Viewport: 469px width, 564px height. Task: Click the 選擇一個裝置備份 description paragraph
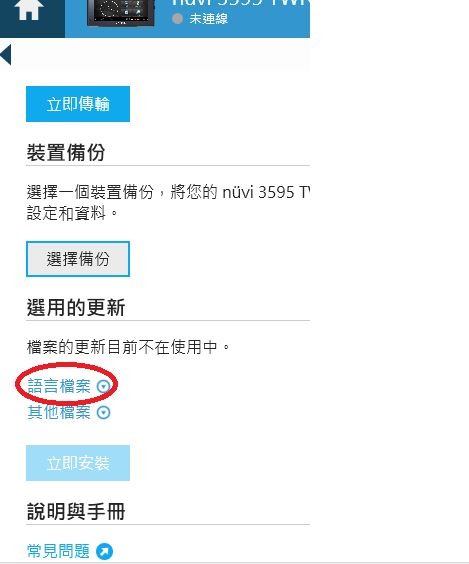pos(168,203)
